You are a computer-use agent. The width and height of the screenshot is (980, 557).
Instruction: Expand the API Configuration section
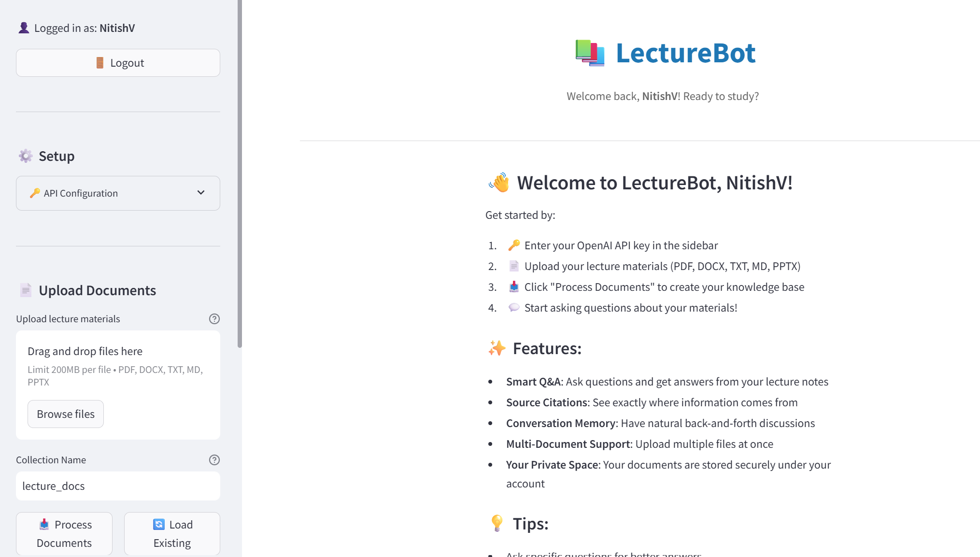[118, 193]
